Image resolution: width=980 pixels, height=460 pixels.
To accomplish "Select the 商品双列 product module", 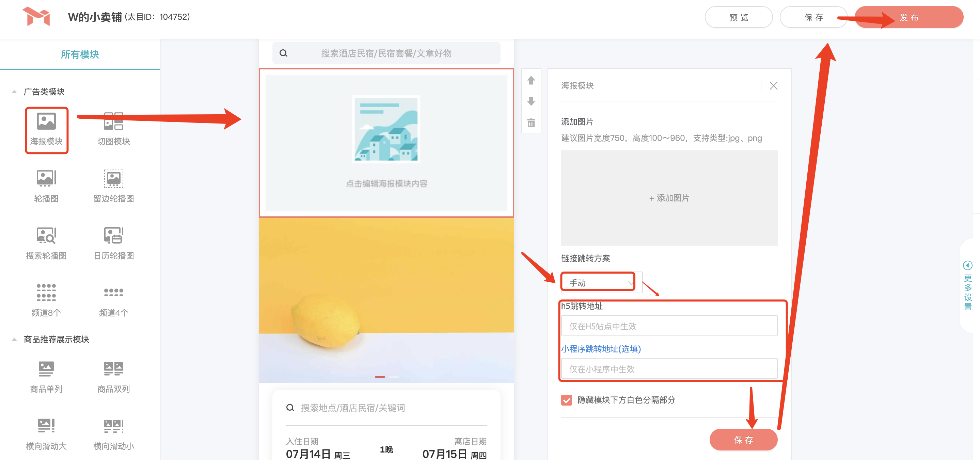I will (x=113, y=369).
